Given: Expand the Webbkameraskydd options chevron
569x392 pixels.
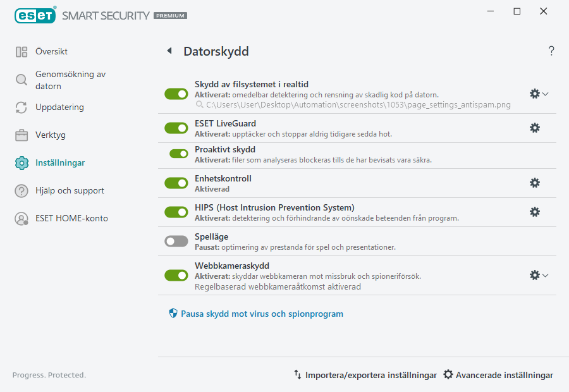Looking at the screenshot, I should pyautogui.click(x=545, y=275).
